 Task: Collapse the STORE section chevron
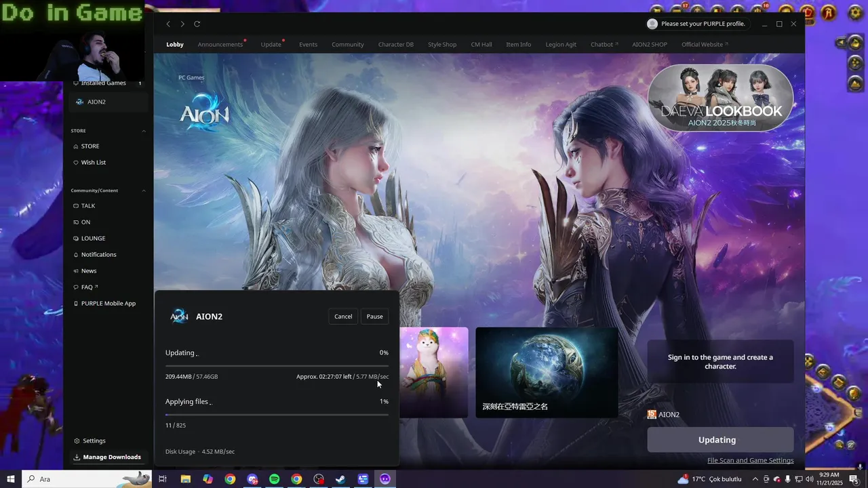click(144, 131)
